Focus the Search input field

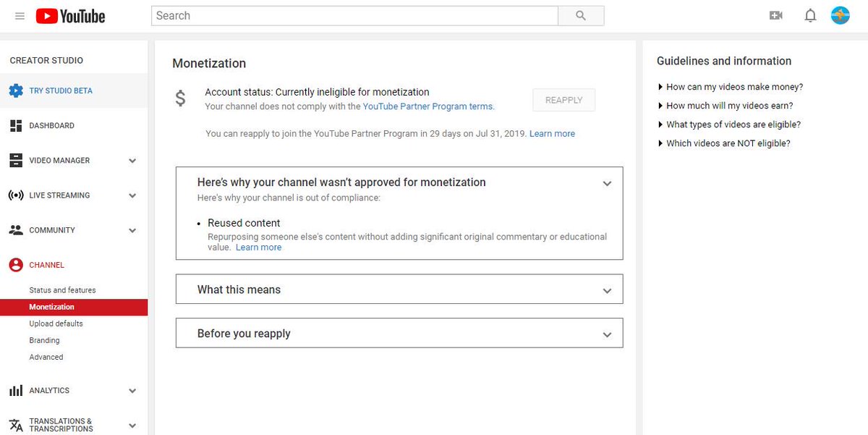[354, 15]
